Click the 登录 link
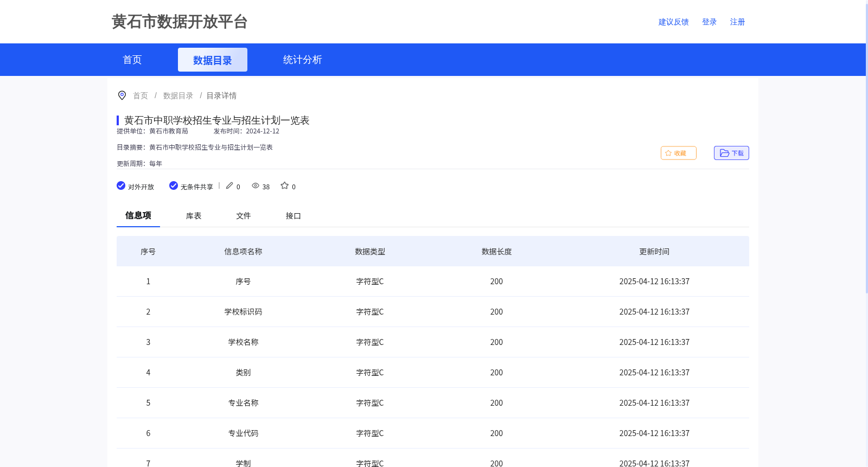This screenshot has width=868, height=467. [x=710, y=22]
